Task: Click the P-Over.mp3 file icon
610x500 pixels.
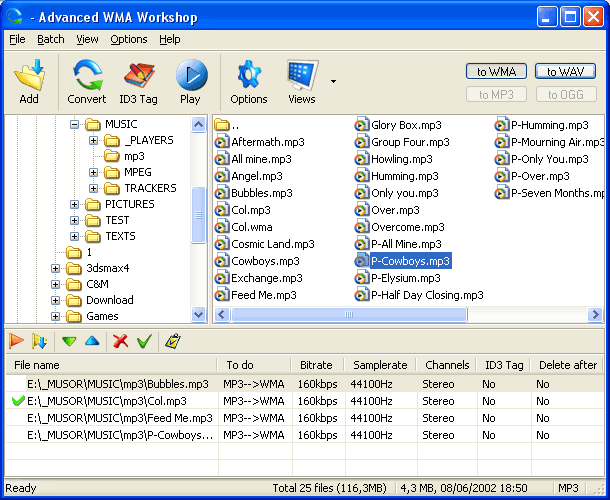Action: click(x=501, y=176)
